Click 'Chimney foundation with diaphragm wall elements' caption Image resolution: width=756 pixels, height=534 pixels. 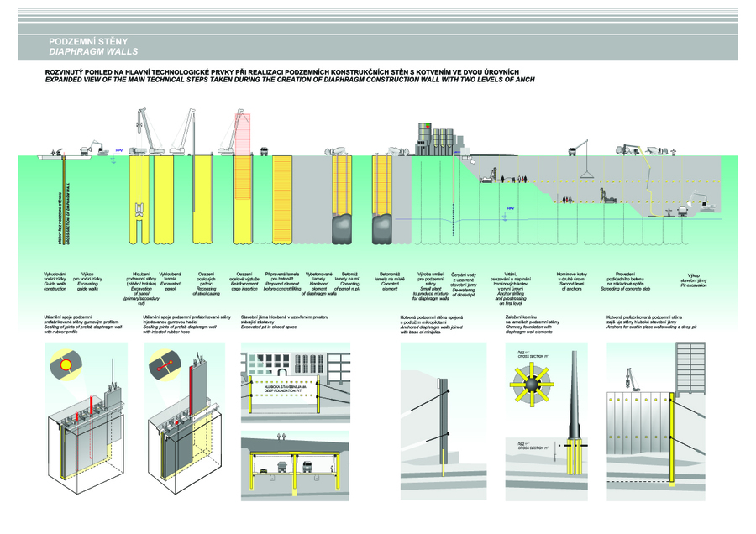click(529, 329)
